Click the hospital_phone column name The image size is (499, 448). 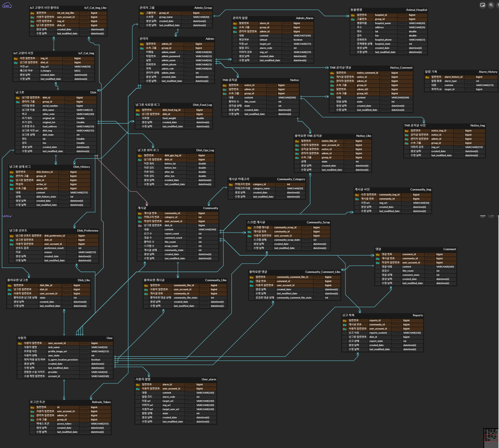pyautogui.click(x=383, y=40)
